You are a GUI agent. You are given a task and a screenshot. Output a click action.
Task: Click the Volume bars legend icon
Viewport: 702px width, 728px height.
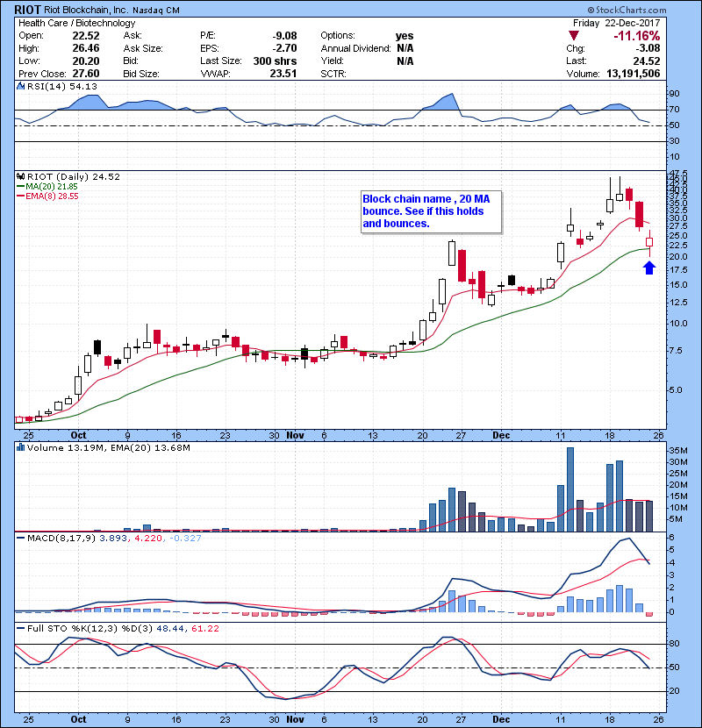[x=20, y=448]
